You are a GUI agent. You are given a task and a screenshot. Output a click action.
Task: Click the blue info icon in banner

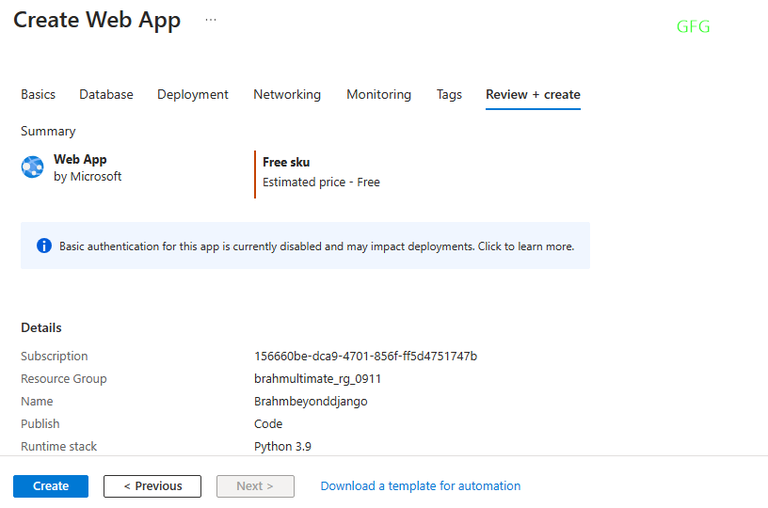[44, 245]
